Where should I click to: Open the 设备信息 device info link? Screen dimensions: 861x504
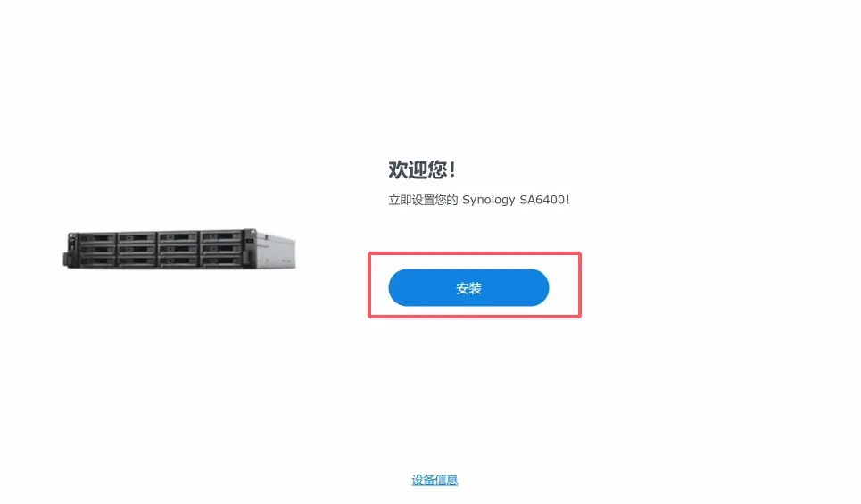pyautogui.click(x=435, y=480)
